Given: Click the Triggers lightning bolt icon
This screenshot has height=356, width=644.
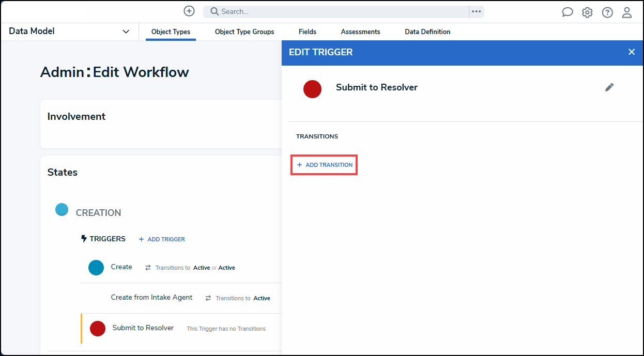Looking at the screenshot, I should 84,239.
